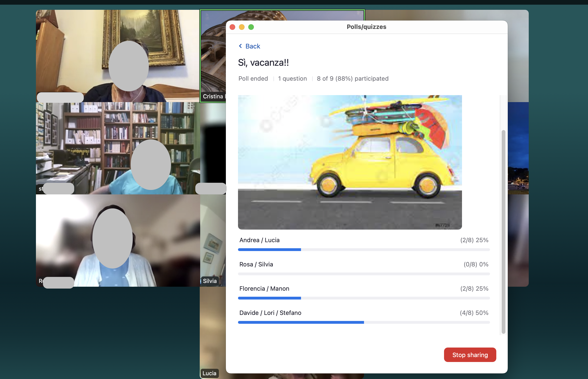Click the Rosa / Silvia result label

256,265
